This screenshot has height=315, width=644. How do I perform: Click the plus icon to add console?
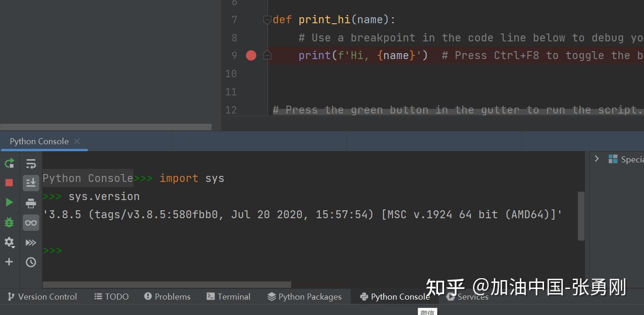click(9, 262)
